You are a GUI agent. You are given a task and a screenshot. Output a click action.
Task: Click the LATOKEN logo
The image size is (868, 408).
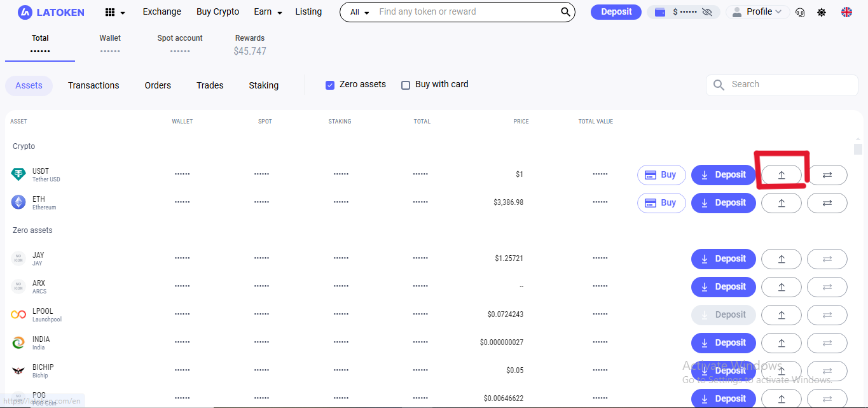(x=51, y=12)
